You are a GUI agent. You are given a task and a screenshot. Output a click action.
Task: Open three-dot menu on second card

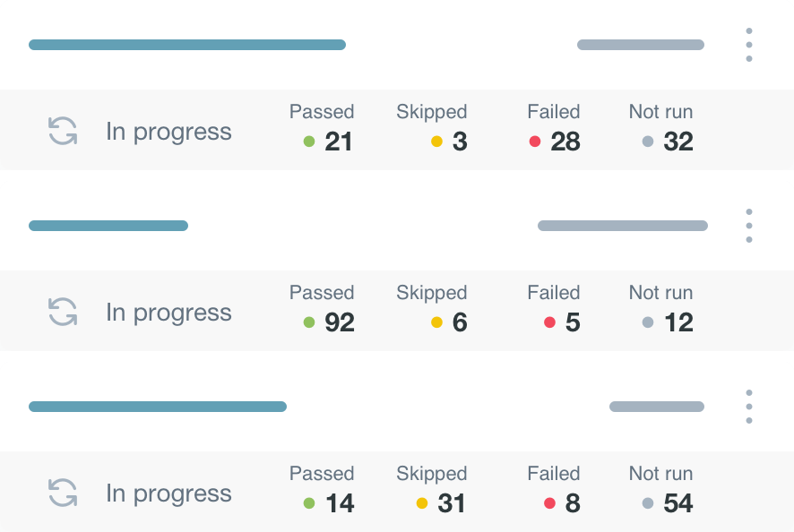click(x=748, y=226)
